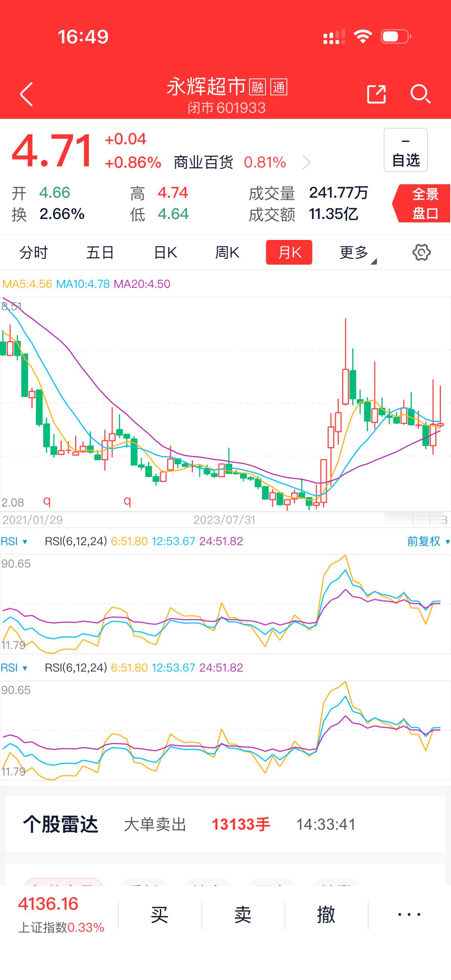The image size is (451, 980).
Task: Tap 大单卖出 13133手 radar entry
Action: [x=197, y=825]
